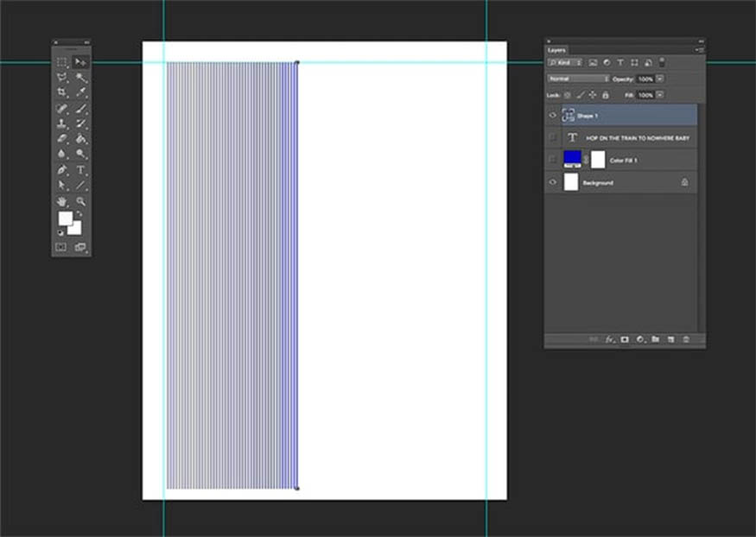Create new fill or adjustment layer

pos(640,339)
